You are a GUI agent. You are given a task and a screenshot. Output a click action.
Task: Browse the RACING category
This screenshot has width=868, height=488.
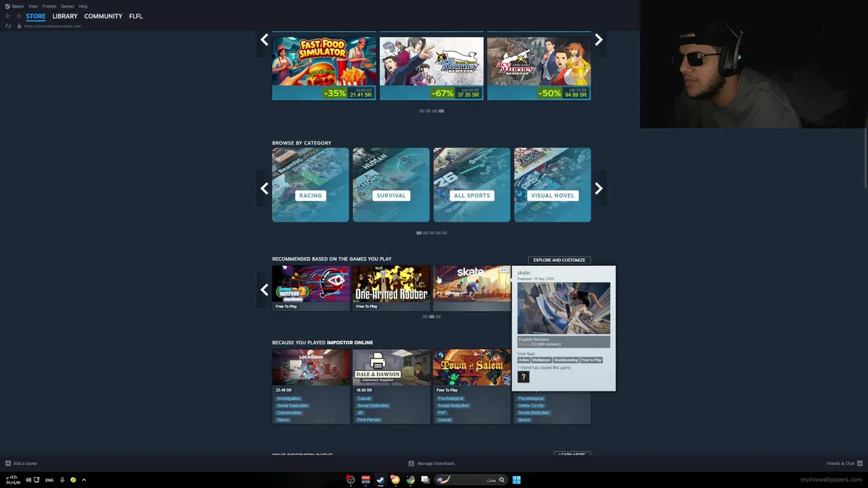pyautogui.click(x=311, y=185)
